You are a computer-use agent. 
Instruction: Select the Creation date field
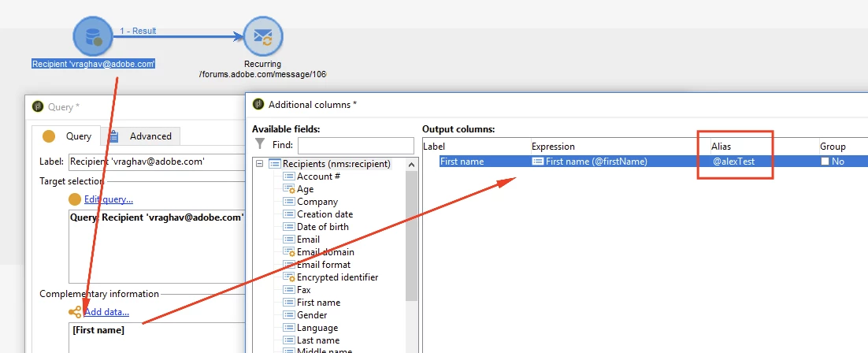(x=325, y=214)
